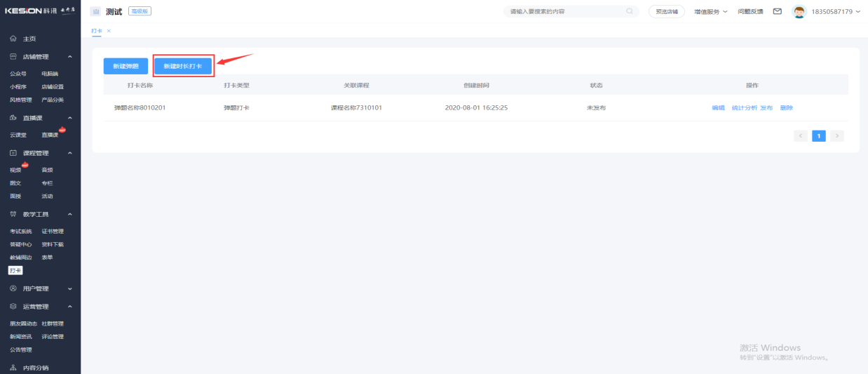Screen dimensions: 868x374
Task: Click the 新建时长打卡 button
Action: (x=182, y=66)
